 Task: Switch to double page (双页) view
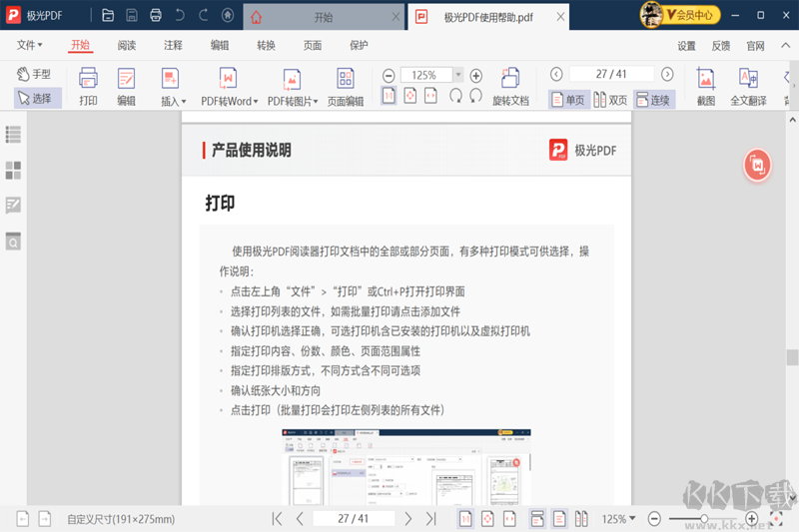click(610, 100)
